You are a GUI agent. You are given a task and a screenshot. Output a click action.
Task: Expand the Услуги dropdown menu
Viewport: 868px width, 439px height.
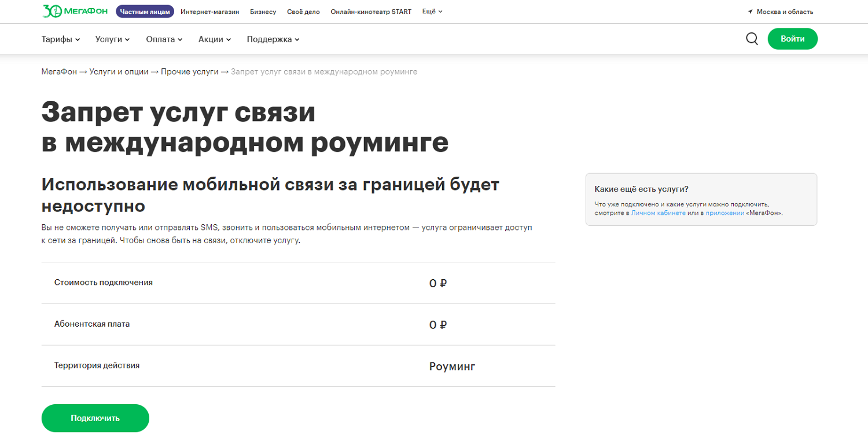[x=112, y=39]
